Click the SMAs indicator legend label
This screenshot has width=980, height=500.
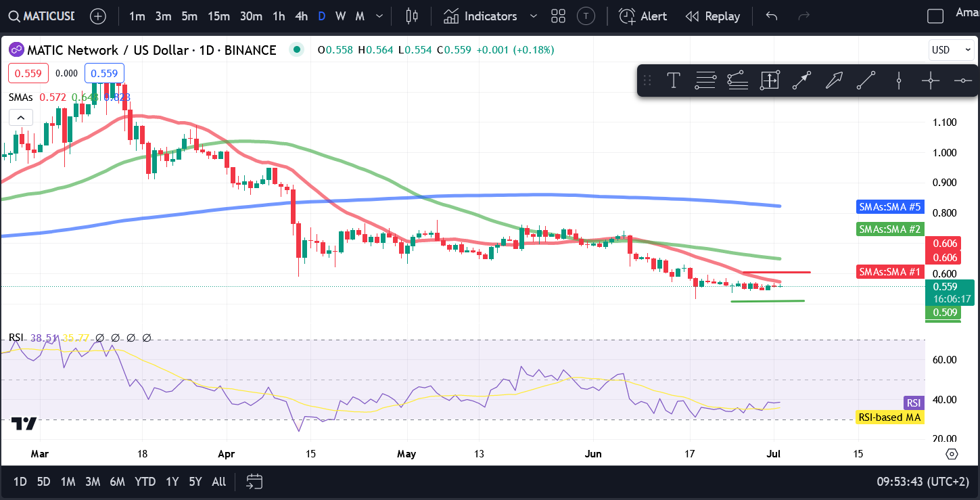(x=21, y=97)
